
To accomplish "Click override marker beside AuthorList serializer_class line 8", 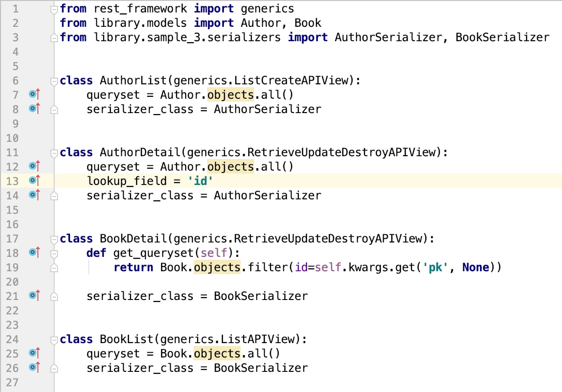I will pyautogui.click(x=34, y=109).
